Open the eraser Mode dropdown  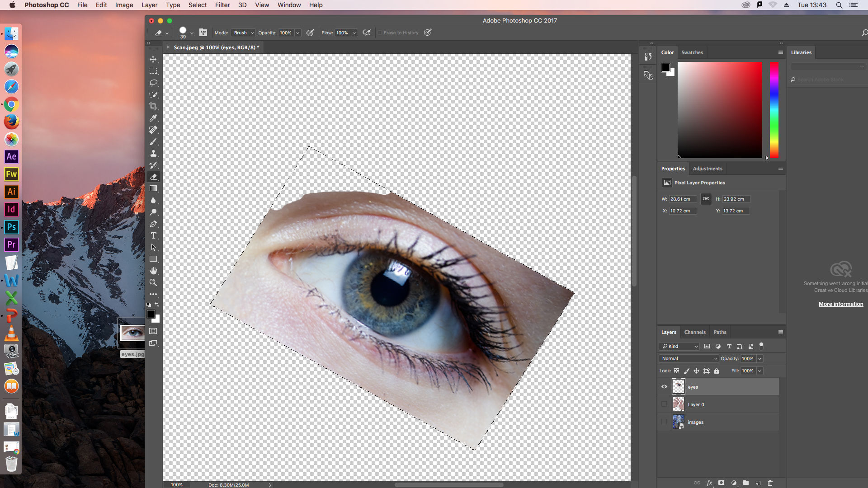coord(243,33)
